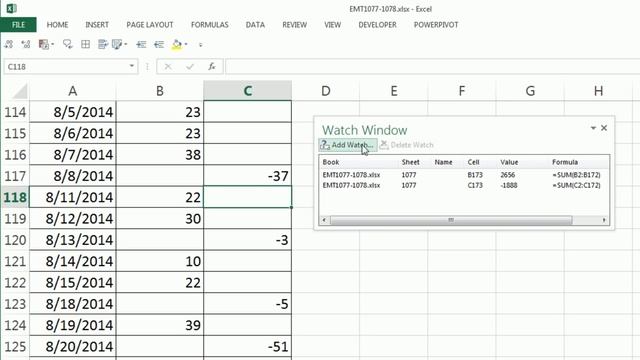Open the sheet-with-pencil icon's dropdown arrow
The height and width of the screenshot is (360, 640).
coord(126,44)
